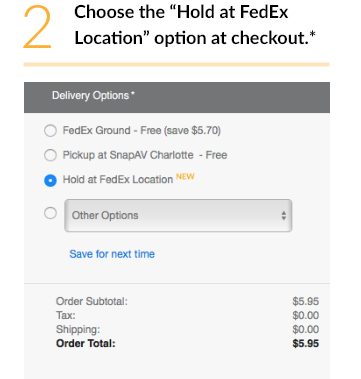Click the Hold at FedEx Location label text
The width and height of the screenshot is (361, 379).
118,180
